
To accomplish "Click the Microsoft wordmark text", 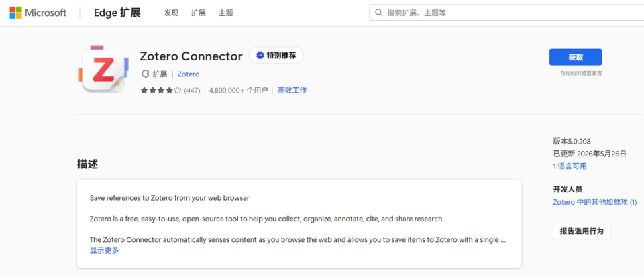I will point(46,13).
